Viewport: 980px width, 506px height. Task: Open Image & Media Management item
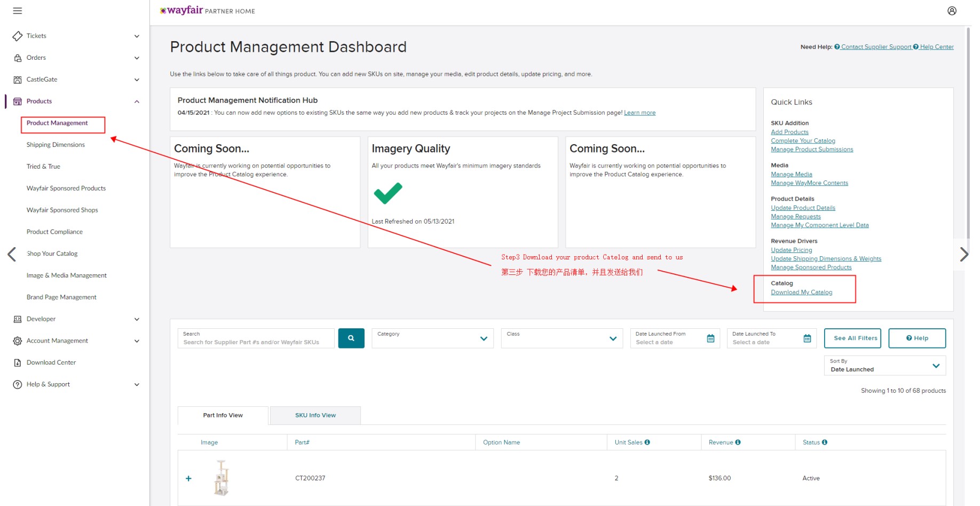tap(67, 275)
